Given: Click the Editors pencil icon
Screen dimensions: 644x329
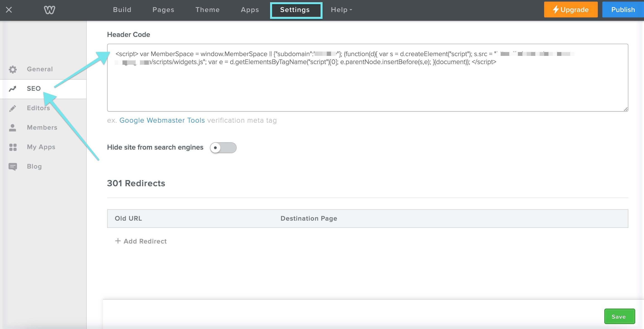Looking at the screenshot, I should tap(12, 108).
